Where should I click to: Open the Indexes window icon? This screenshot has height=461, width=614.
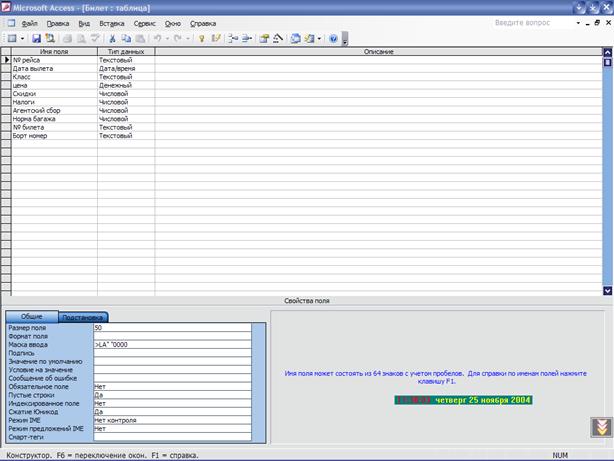(215, 38)
